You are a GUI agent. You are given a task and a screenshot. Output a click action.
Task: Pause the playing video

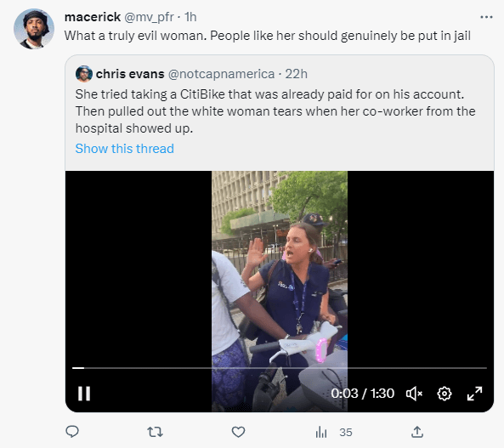tap(84, 394)
